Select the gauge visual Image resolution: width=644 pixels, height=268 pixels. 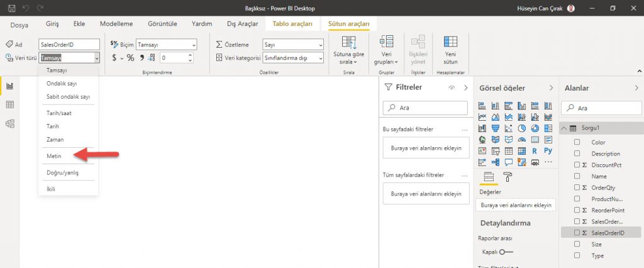click(521, 140)
